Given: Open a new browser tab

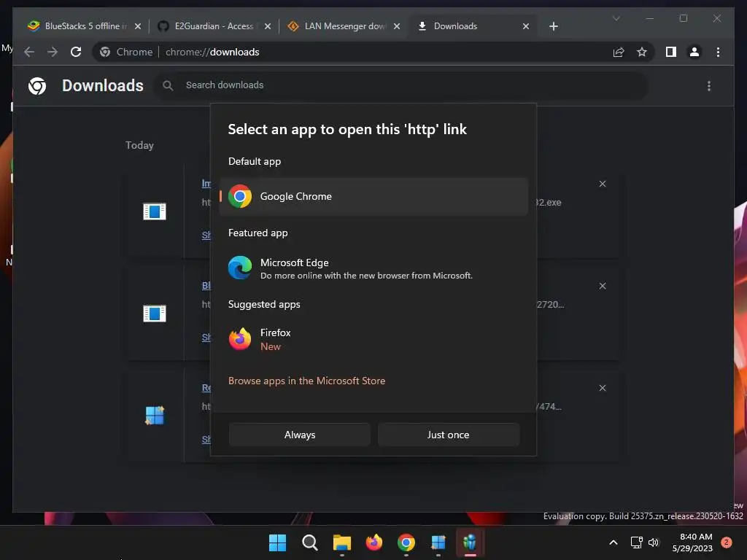Looking at the screenshot, I should (x=554, y=26).
